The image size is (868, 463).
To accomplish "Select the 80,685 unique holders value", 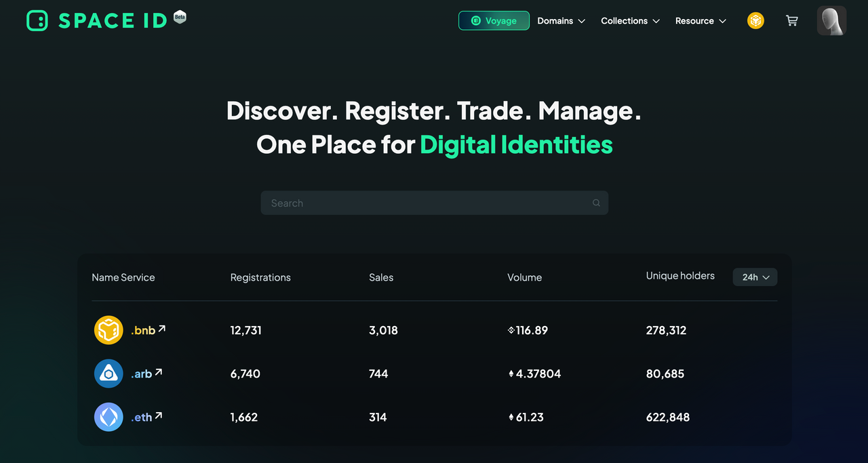I will (x=665, y=374).
